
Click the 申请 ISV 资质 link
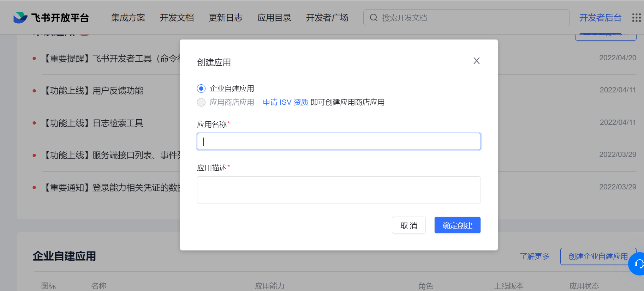point(285,102)
